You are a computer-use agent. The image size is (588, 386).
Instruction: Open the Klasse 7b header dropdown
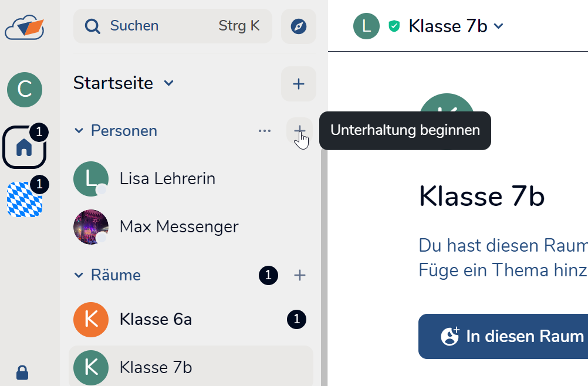[499, 26]
